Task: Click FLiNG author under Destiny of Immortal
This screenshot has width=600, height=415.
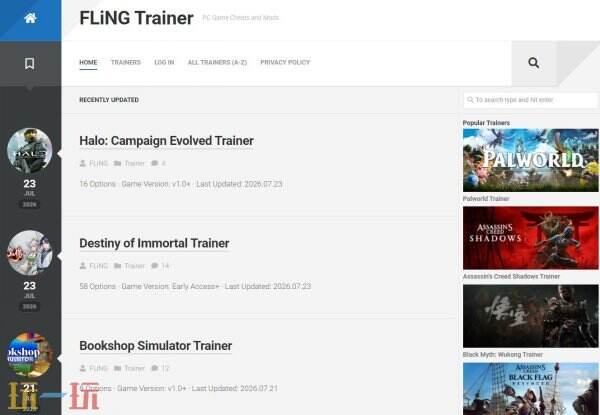Action: (98, 266)
